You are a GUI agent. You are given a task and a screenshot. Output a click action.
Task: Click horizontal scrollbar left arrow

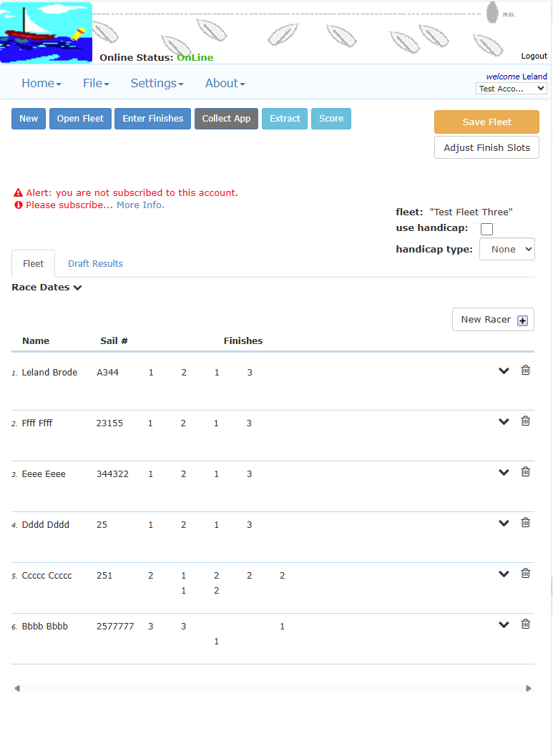pyautogui.click(x=17, y=689)
